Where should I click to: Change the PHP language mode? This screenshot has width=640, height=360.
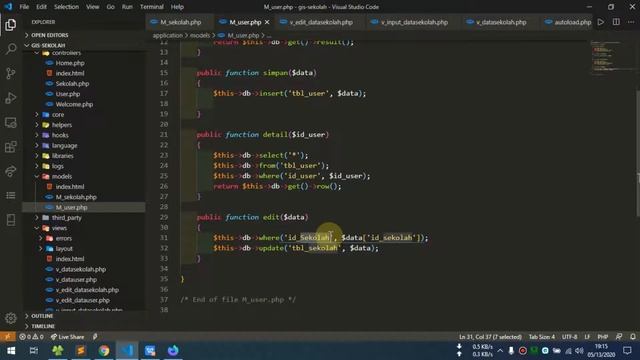tap(602, 337)
